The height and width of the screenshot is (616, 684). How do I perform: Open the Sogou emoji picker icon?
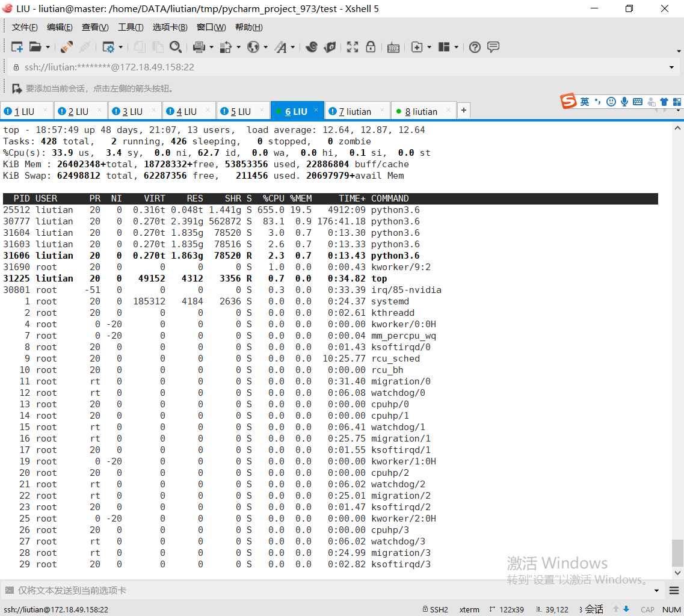point(610,102)
